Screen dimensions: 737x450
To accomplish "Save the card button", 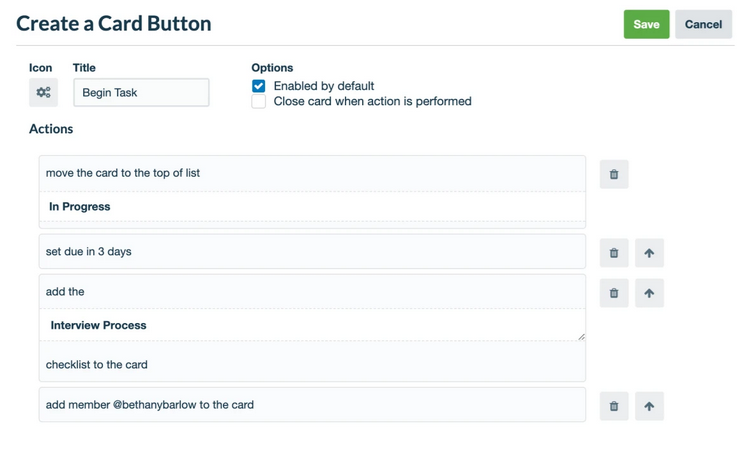I will pyautogui.click(x=646, y=24).
